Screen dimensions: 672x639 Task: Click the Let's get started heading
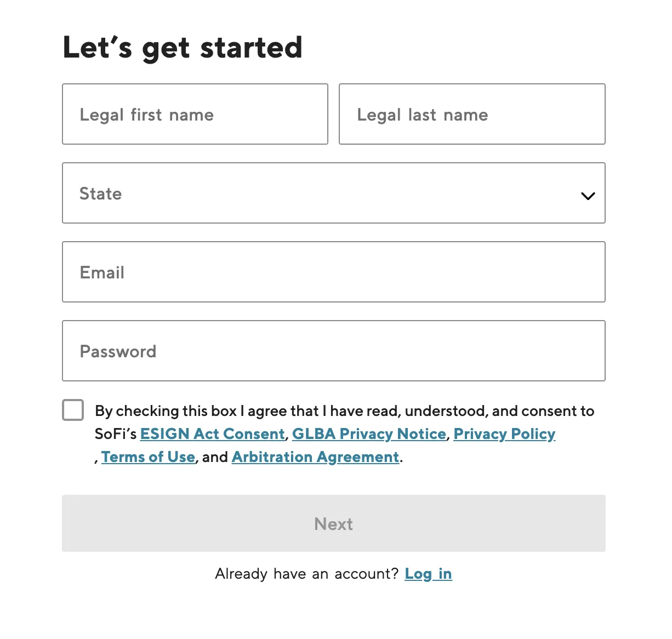(x=183, y=48)
